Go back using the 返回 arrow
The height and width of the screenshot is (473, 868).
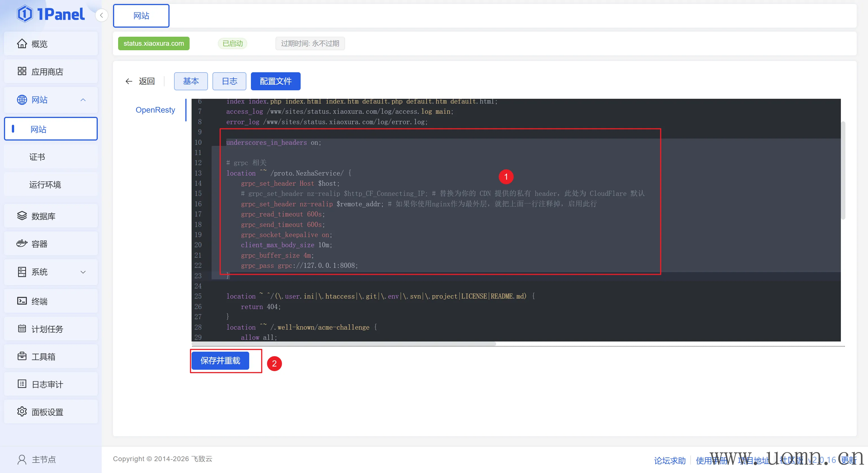(129, 81)
